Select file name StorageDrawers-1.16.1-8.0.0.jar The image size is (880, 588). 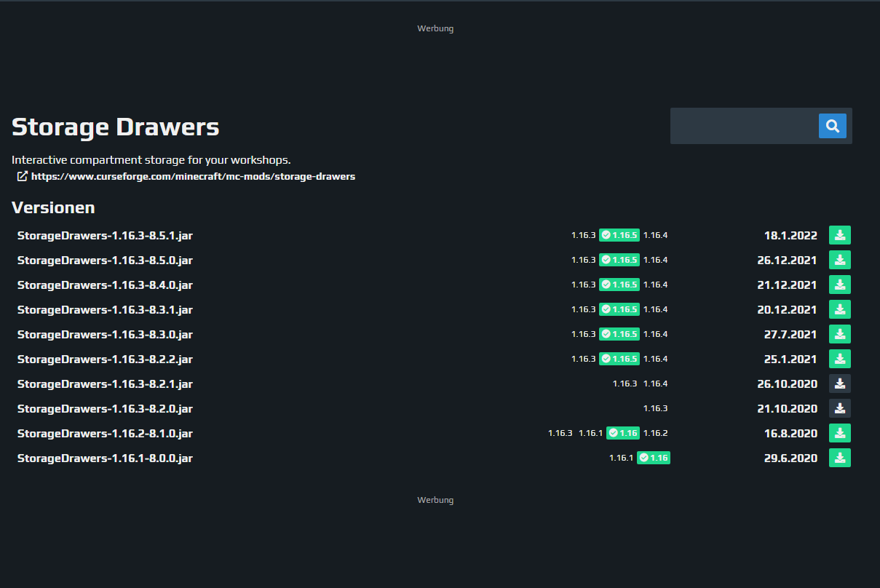(105, 458)
